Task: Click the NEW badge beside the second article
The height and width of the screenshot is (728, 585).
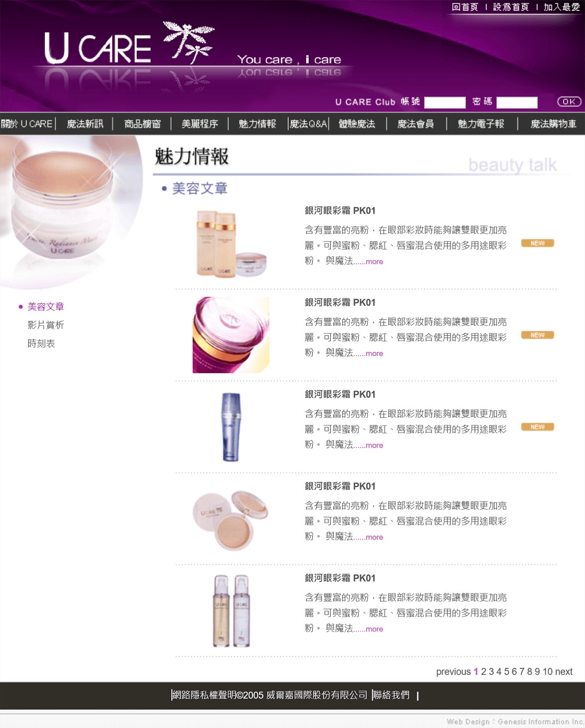Action: pyautogui.click(x=537, y=335)
